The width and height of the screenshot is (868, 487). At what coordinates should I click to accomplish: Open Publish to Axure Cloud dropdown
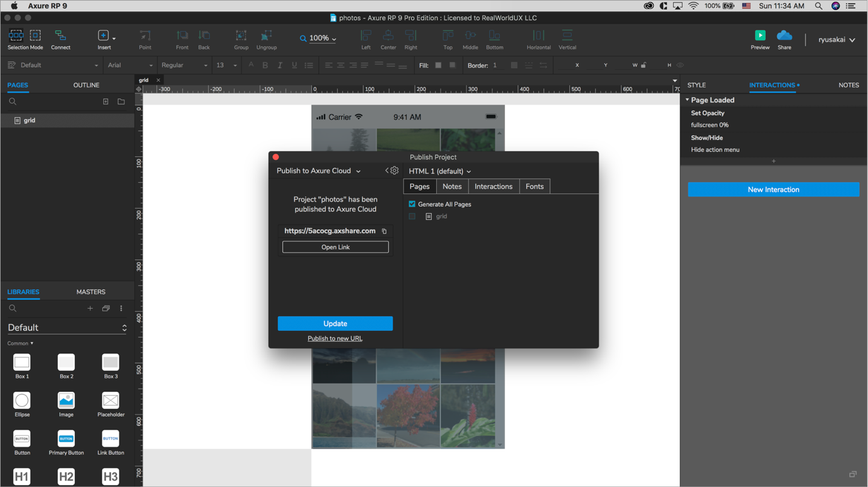318,171
